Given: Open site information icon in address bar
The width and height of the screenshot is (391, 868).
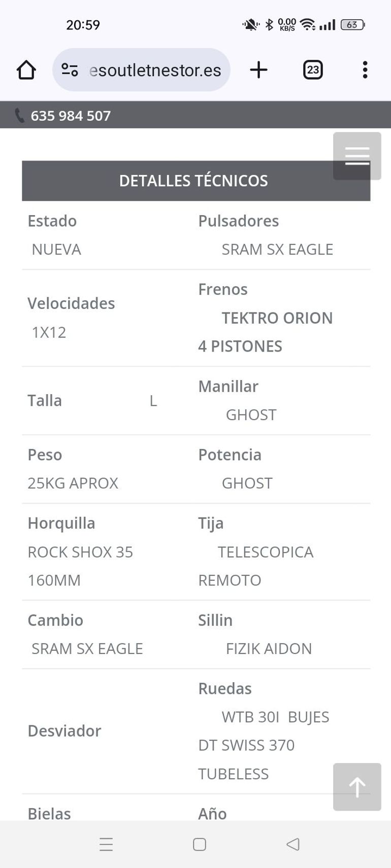Looking at the screenshot, I should coord(70,70).
